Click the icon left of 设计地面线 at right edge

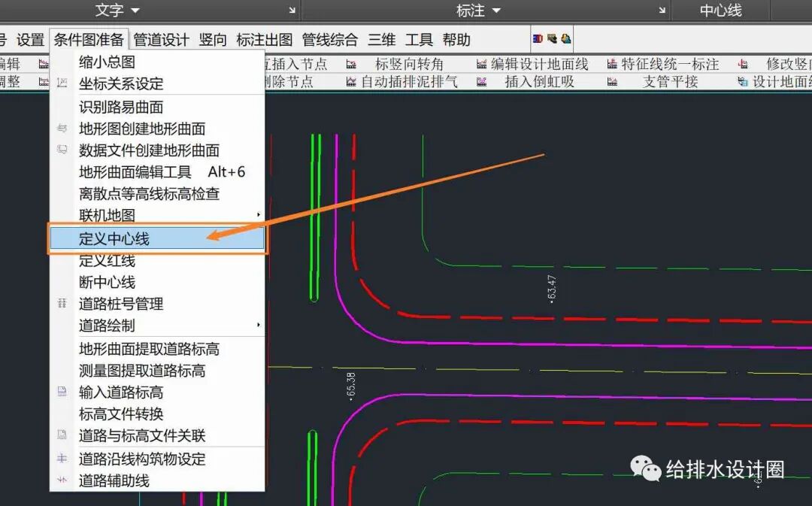tap(743, 81)
